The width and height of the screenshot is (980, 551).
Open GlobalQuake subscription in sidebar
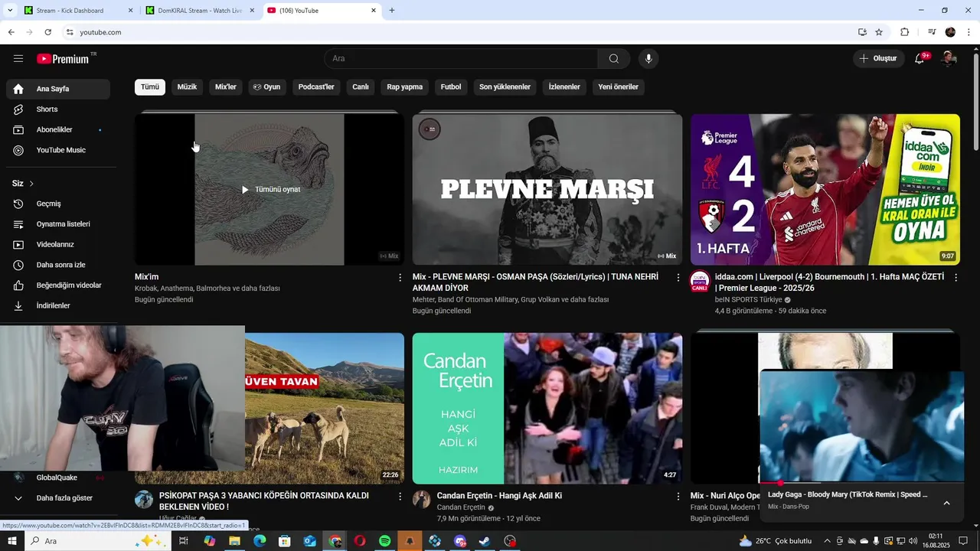[x=58, y=478]
